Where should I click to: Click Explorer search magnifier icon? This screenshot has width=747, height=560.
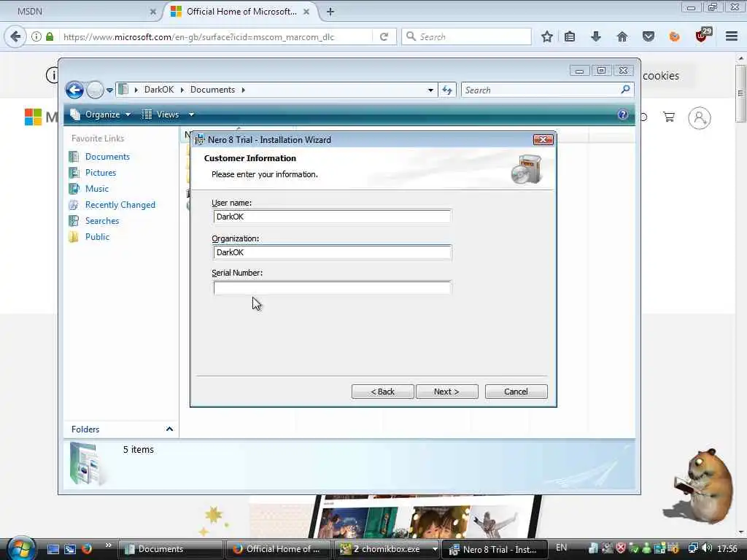coord(625,90)
